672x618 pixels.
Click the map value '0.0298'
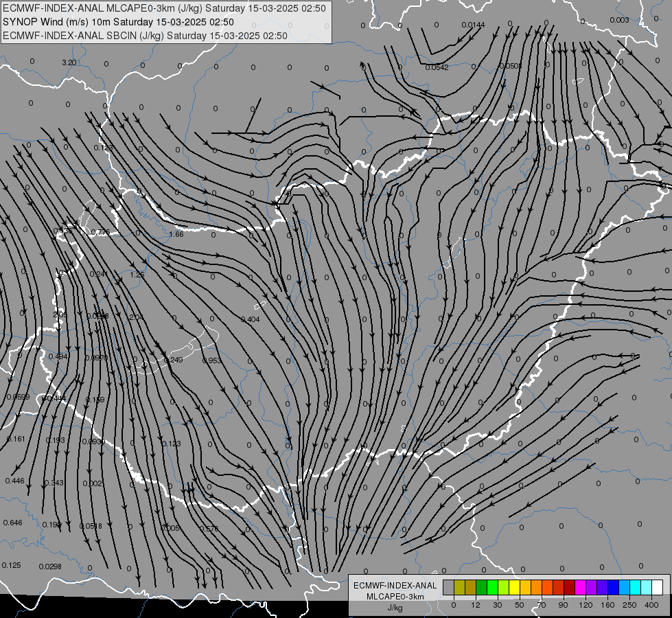[x=50, y=566]
